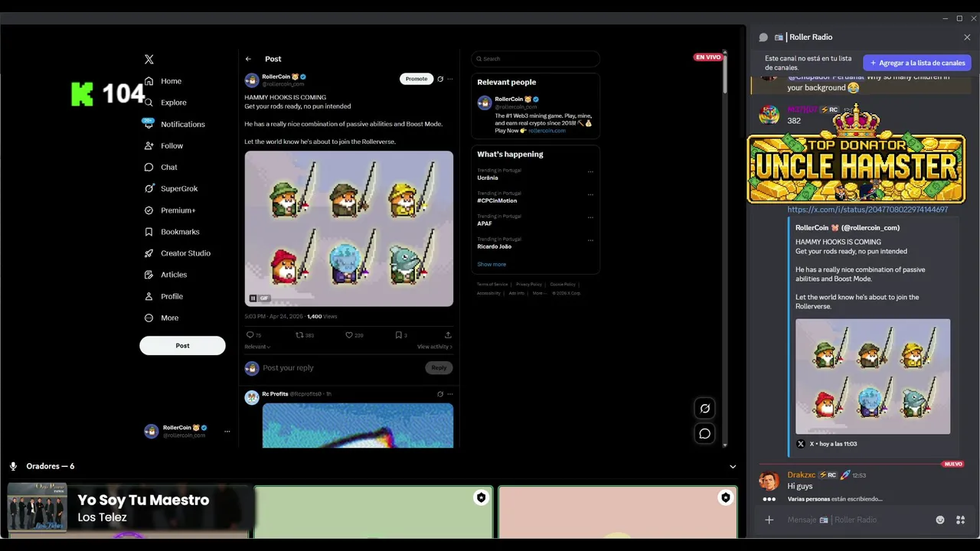
Task: Click the Reply button
Action: [x=439, y=368]
